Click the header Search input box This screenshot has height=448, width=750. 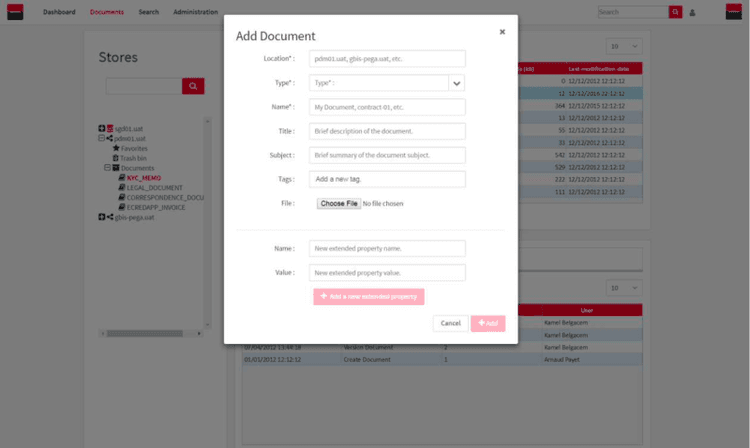[x=633, y=12]
